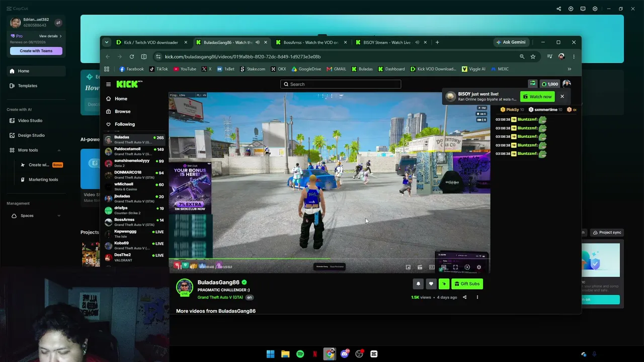The height and width of the screenshot is (362, 644).
Task: Click green subscribe star button
Action: click(x=444, y=284)
